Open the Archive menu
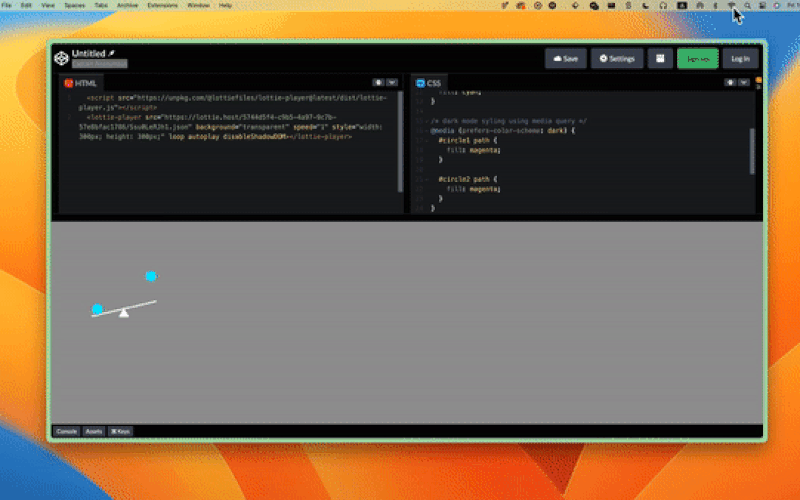The width and height of the screenshot is (800, 500). point(128,5)
